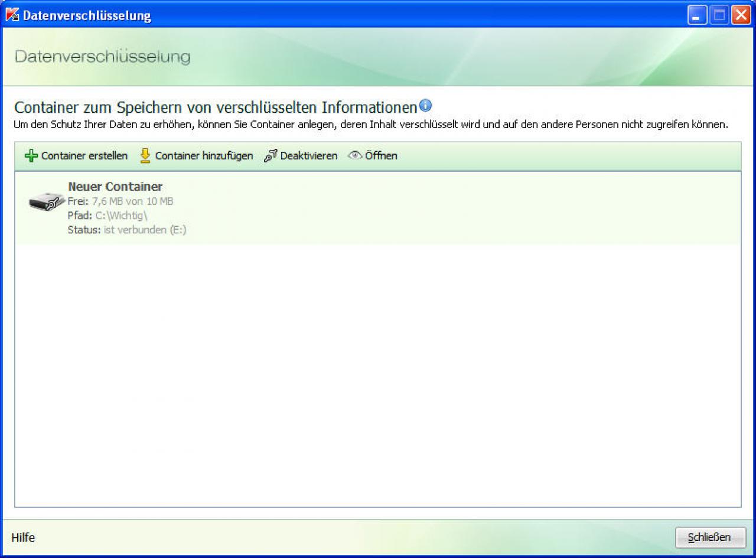Minimize the Datenverschlüsselung window
756x558 pixels.
(697, 15)
